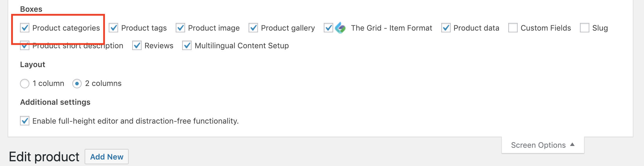Enable the Custom Fields checkbox
Screen dimensions: 644x166
(x=513, y=28)
